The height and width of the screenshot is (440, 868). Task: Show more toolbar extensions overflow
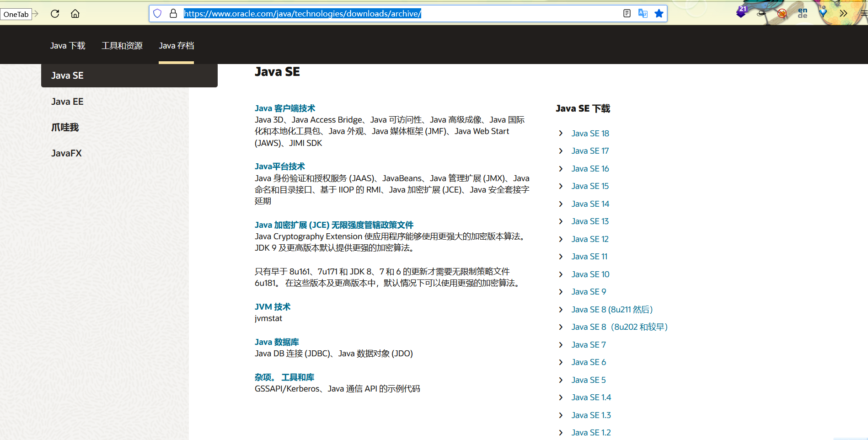pyautogui.click(x=844, y=14)
